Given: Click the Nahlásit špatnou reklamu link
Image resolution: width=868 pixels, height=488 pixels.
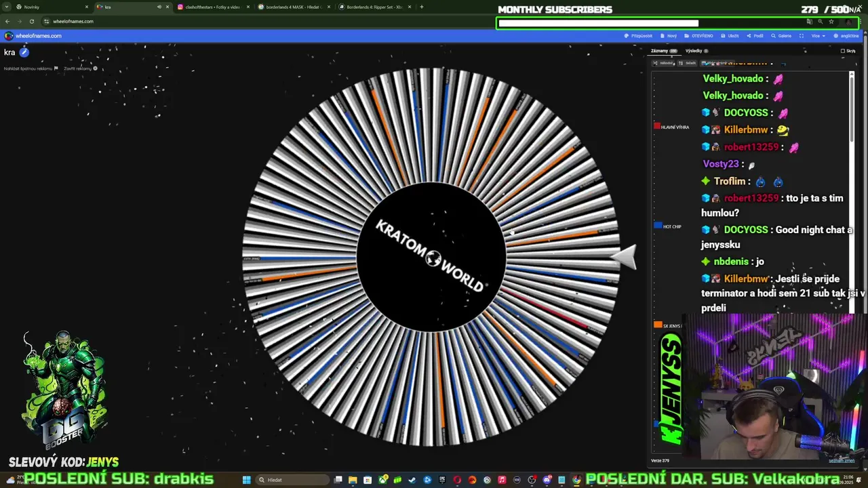Looking at the screenshot, I should [31, 68].
